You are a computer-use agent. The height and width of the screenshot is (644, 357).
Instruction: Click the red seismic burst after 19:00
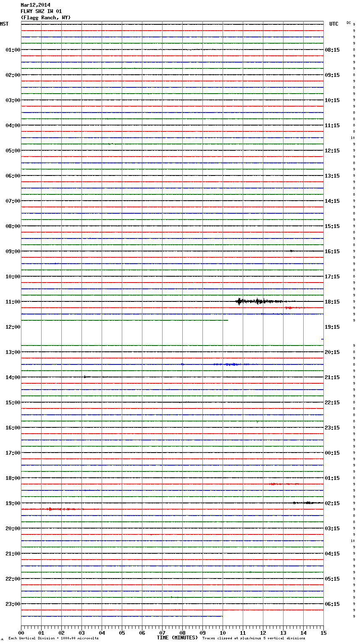[x=52, y=509]
